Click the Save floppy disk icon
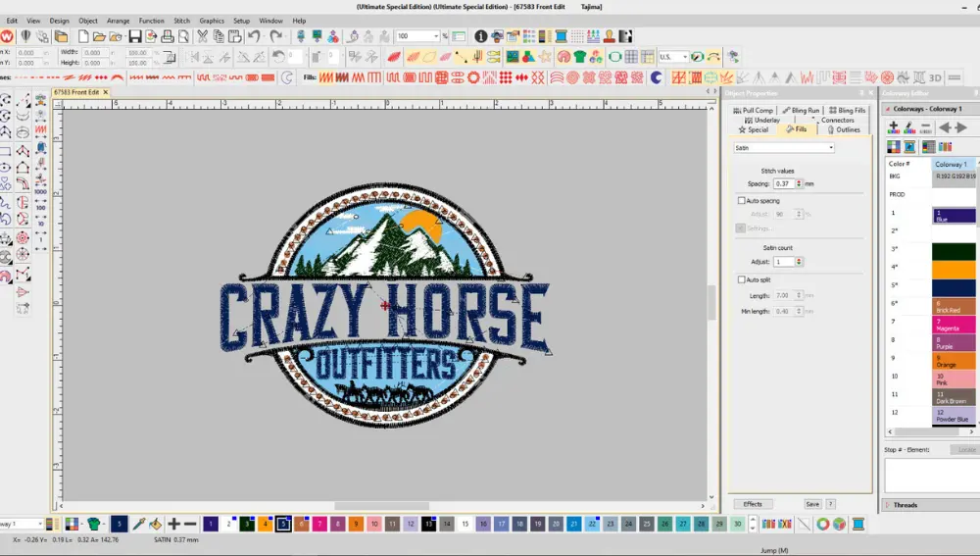This screenshot has width=980, height=556. click(x=135, y=37)
